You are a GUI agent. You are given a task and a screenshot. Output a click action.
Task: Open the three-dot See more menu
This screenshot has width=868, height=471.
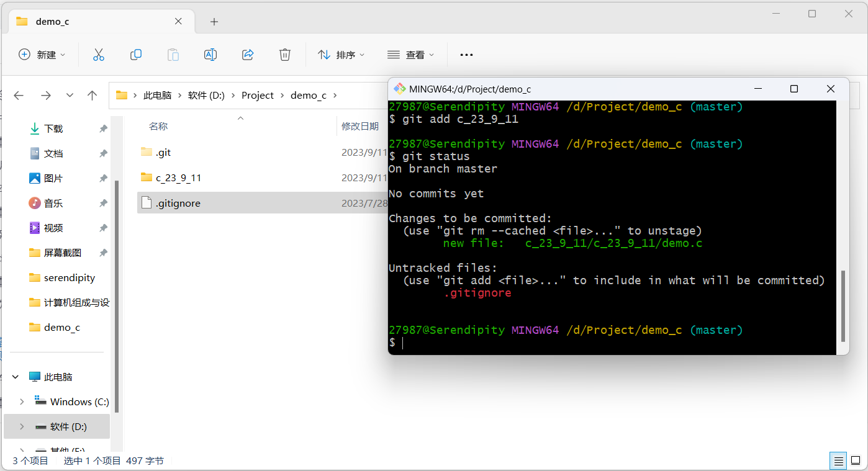[466, 55]
